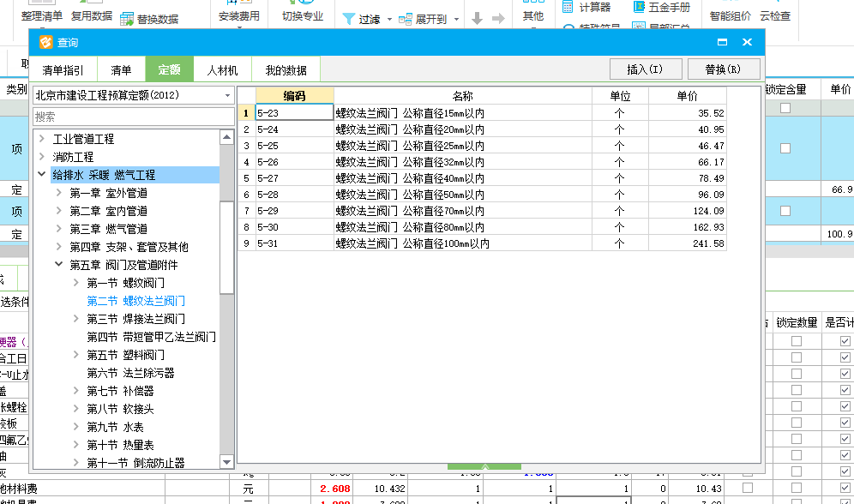The height and width of the screenshot is (504, 854).
Task: Click tree scrollbar down arrow
Action: [x=226, y=461]
